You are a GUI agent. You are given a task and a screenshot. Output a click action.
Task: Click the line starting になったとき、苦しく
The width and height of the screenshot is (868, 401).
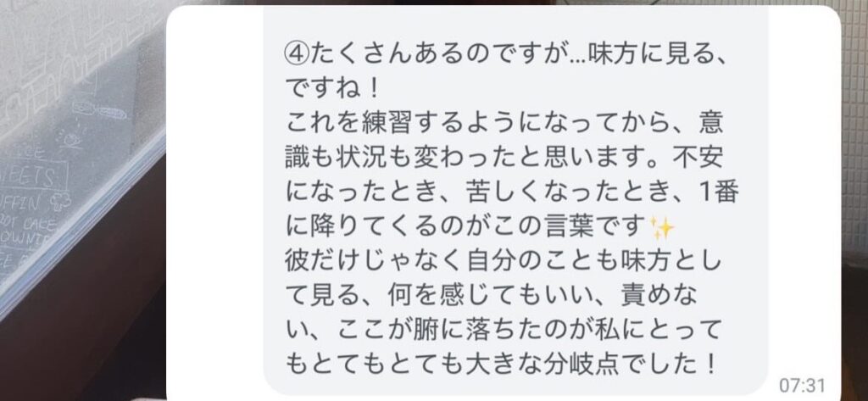tap(509, 192)
